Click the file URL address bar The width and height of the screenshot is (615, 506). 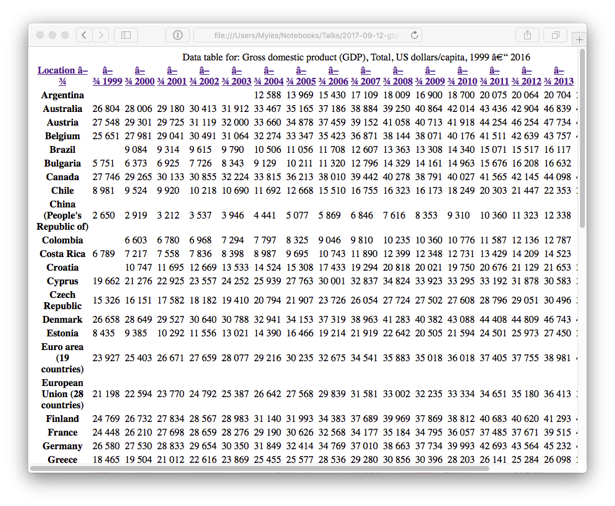tap(300, 35)
